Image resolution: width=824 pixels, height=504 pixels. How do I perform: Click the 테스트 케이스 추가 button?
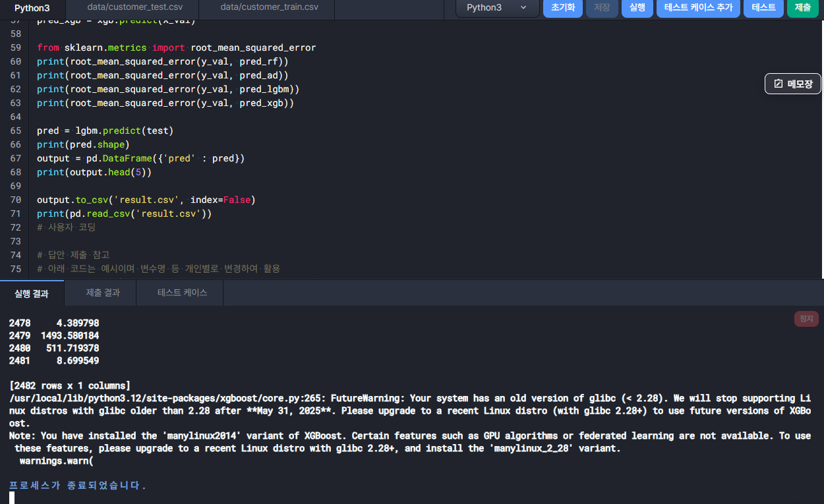[x=698, y=8]
